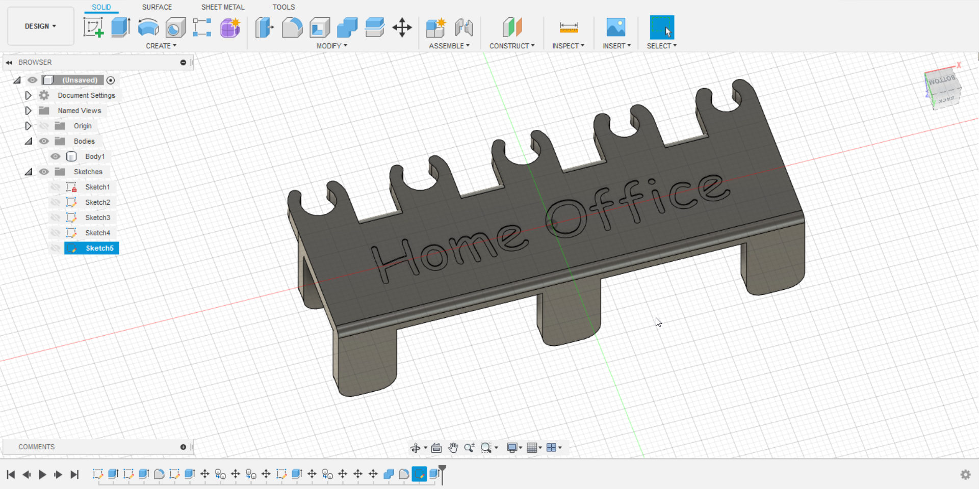The image size is (980, 489).
Task: Collapse the Sketches folder
Action: click(x=29, y=172)
